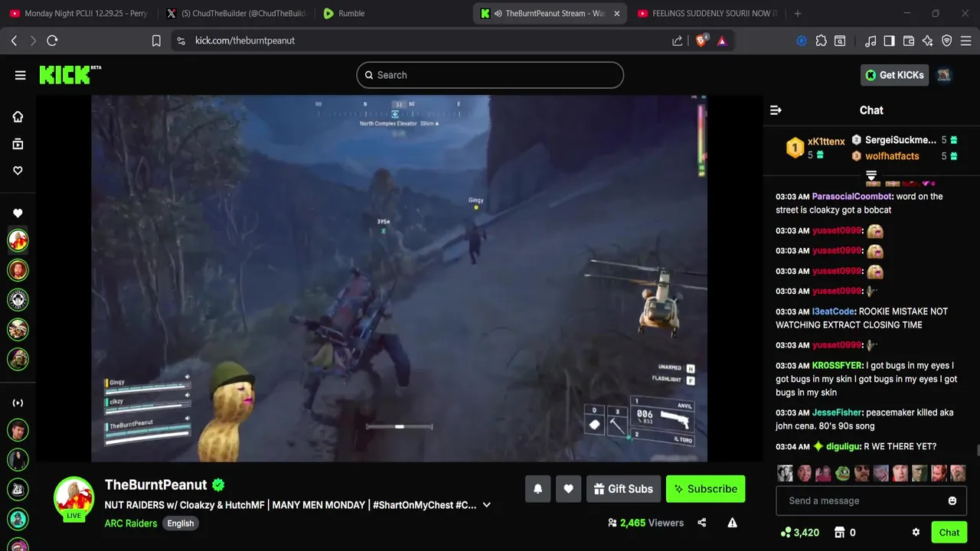Go back in browser

click(14, 41)
